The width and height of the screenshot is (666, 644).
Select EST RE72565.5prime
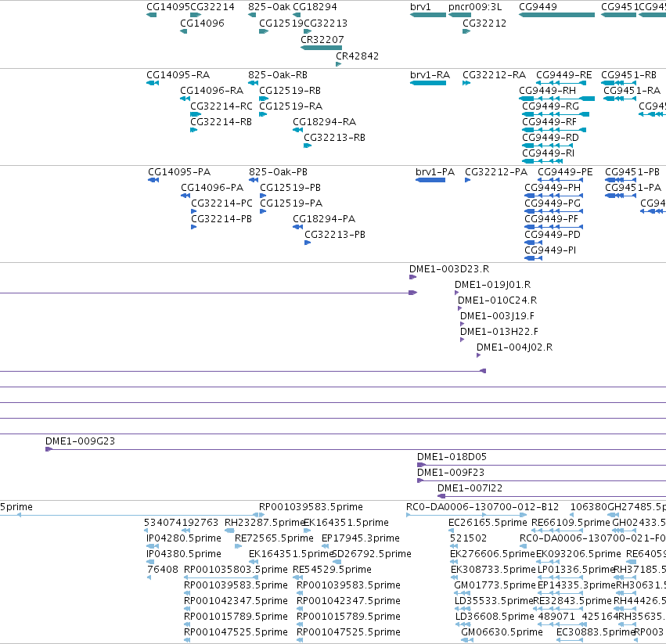274,538
